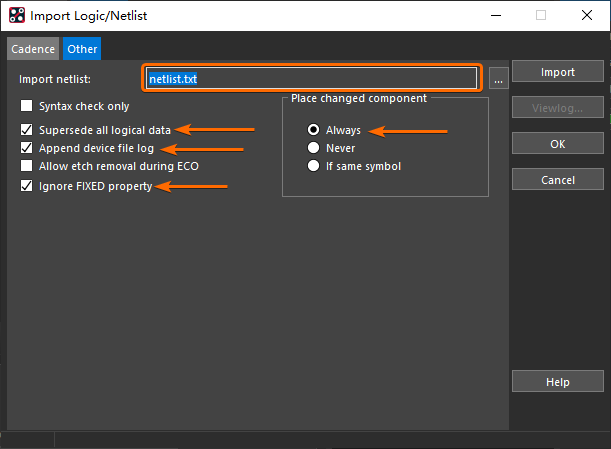Uncheck Ignore FIXED property option
This screenshot has width=611, height=449.
point(27,186)
